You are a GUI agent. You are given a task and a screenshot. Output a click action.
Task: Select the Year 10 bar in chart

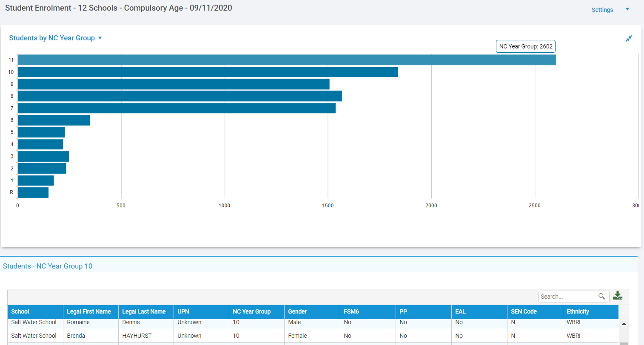[208, 72]
